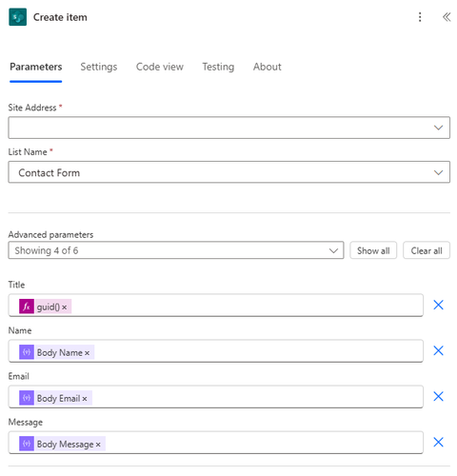Click the Clear all button
Image resolution: width=457 pixels, height=476 pixels.
tap(427, 250)
